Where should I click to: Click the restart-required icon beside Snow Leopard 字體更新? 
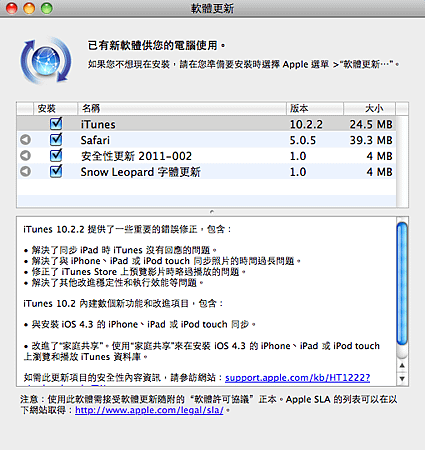point(25,171)
